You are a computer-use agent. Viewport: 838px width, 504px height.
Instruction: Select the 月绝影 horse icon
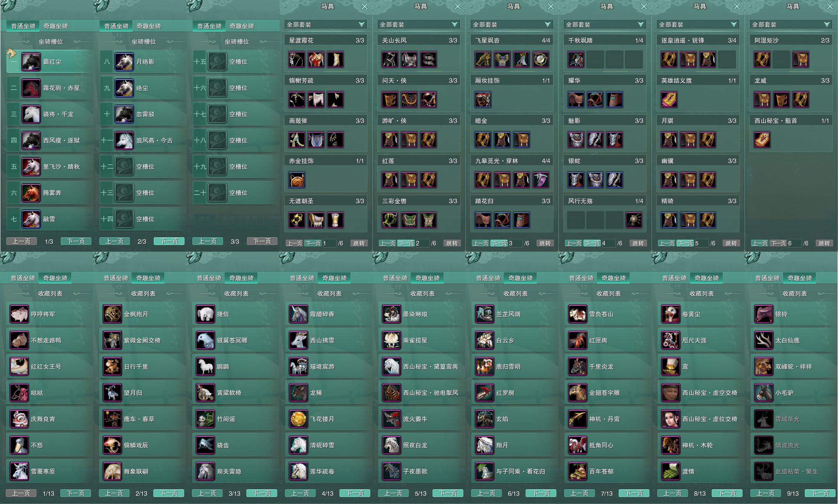(x=124, y=62)
